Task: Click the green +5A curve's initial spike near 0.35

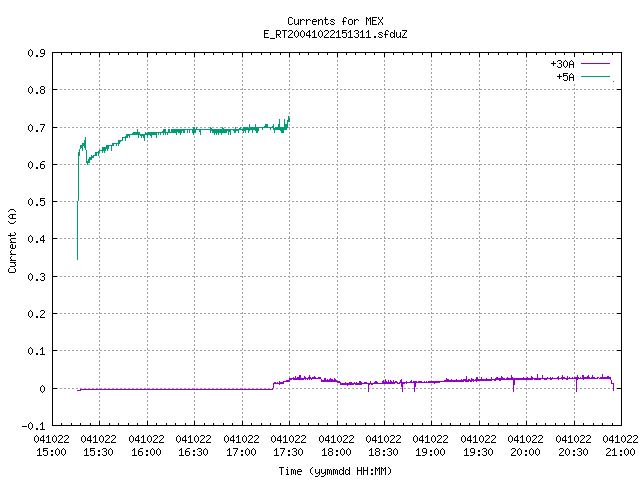Action: click(x=78, y=257)
